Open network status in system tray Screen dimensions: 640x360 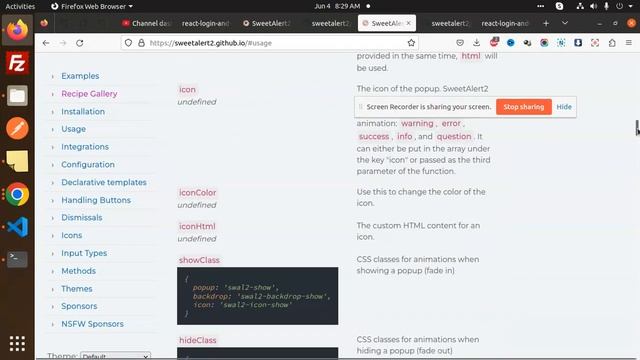(580, 6)
